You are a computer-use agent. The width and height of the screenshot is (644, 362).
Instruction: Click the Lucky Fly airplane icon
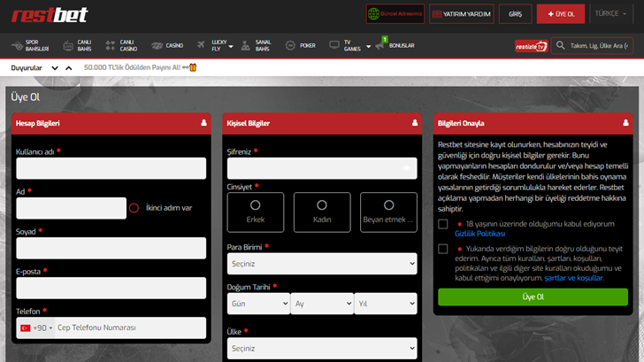201,44
